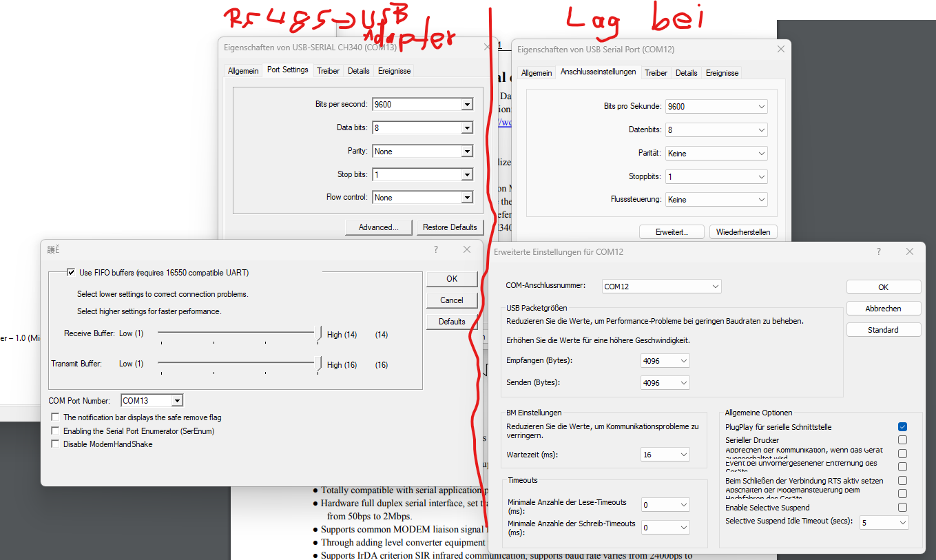Uncheck PlugPlay für serielle Schnittstelle
936x560 pixels.
[902, 427]
